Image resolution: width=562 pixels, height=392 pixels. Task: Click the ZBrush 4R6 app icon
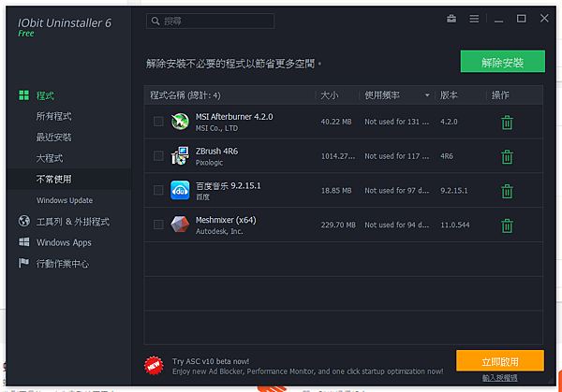[x=180, y=155]
